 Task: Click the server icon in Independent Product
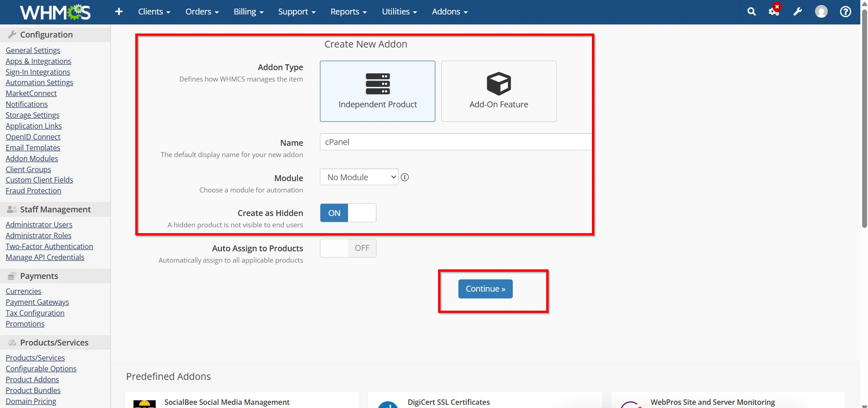378,84
